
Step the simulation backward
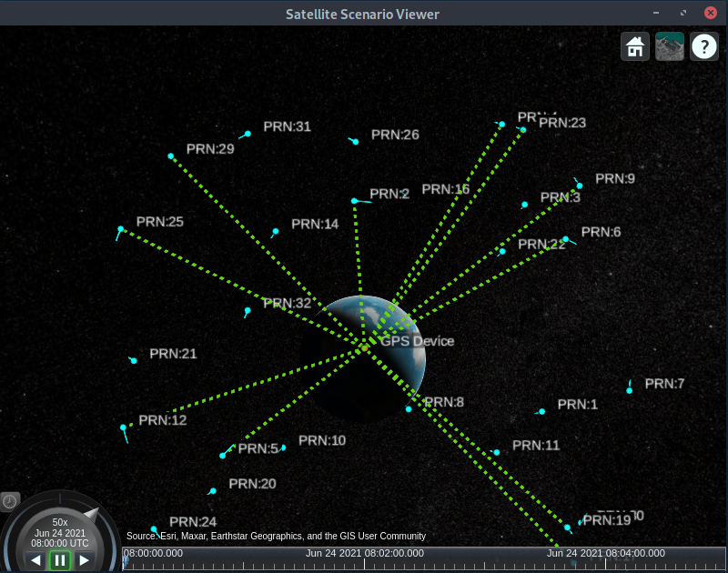point(35,560)
